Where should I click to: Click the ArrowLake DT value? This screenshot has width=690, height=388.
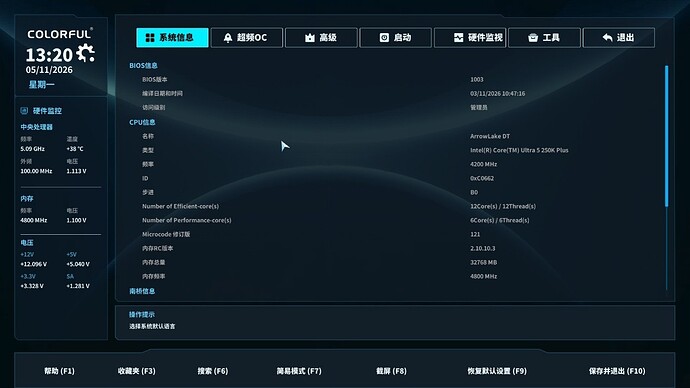490,136
